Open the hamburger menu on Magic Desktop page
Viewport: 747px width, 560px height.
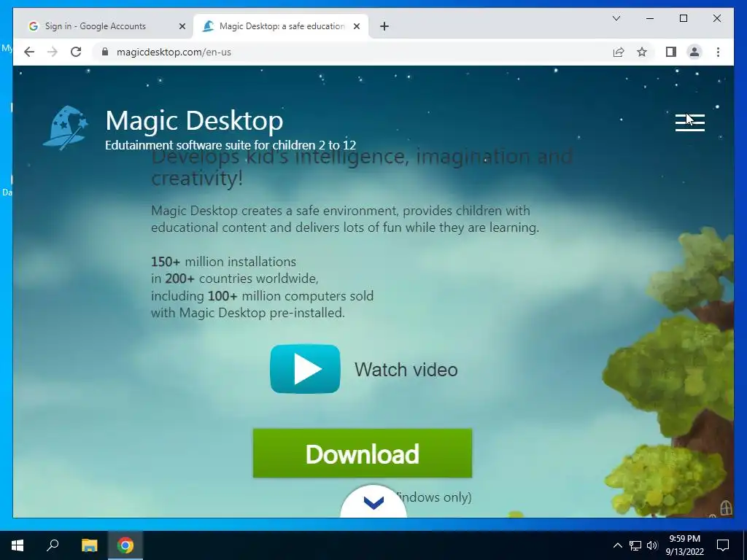690,122
